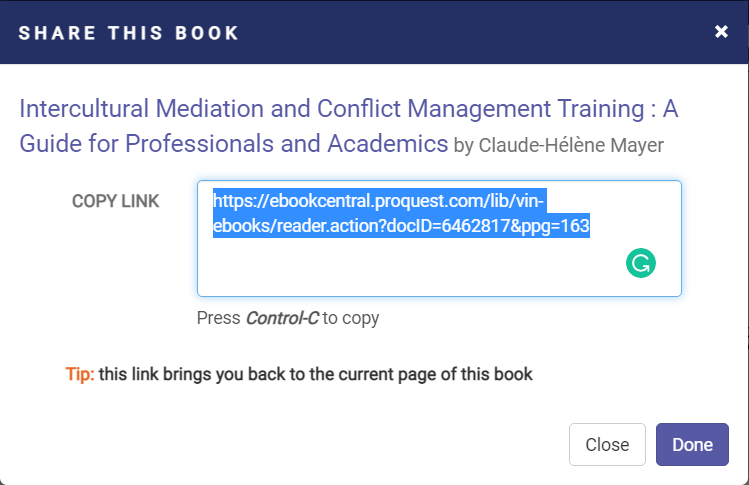
Task: Close the dialog with the header X icon
Action: click(721, 32)
